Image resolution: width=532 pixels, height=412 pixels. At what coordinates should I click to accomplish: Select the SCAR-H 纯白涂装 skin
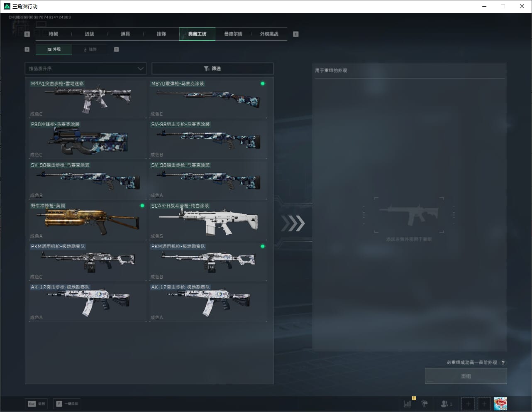click(x=208, y=221)
